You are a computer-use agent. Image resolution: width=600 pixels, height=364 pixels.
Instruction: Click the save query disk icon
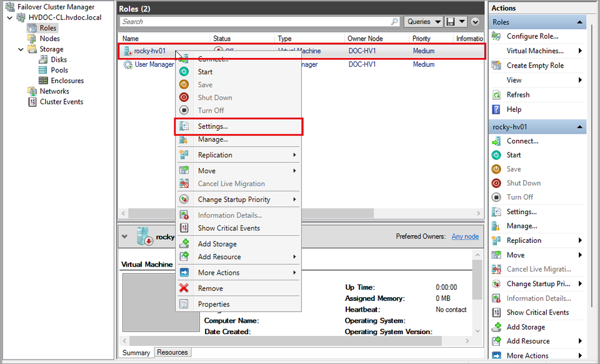[451, 22]
